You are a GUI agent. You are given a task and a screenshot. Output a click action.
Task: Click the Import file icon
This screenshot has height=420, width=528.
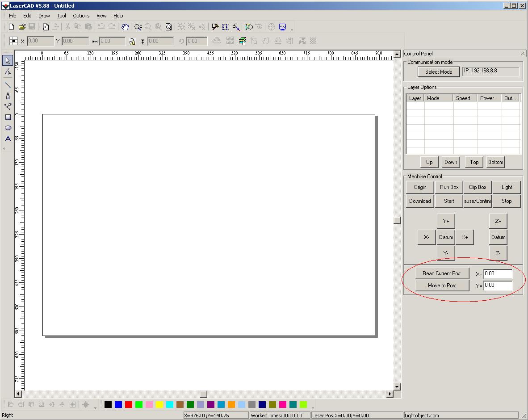pyautogui.click(x=45, y=27)
